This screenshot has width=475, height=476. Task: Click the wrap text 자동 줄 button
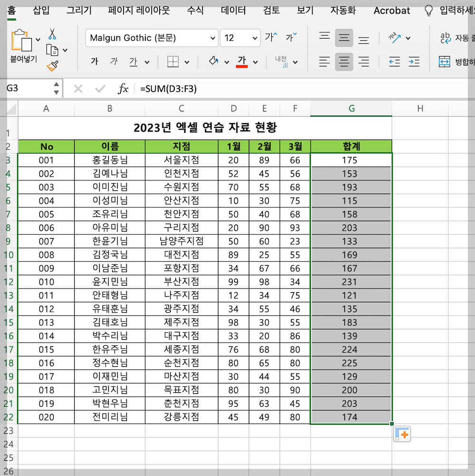coord(457,38)
